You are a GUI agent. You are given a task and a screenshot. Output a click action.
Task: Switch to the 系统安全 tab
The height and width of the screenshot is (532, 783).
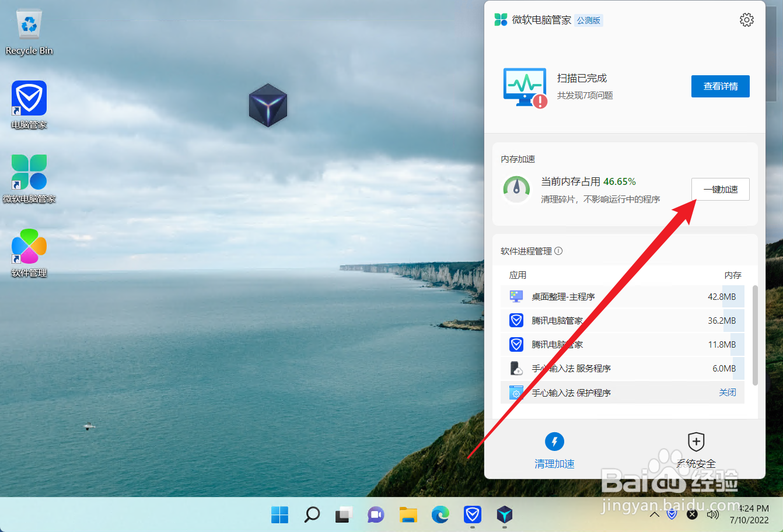pyautogui.click(x=696, y=450)
